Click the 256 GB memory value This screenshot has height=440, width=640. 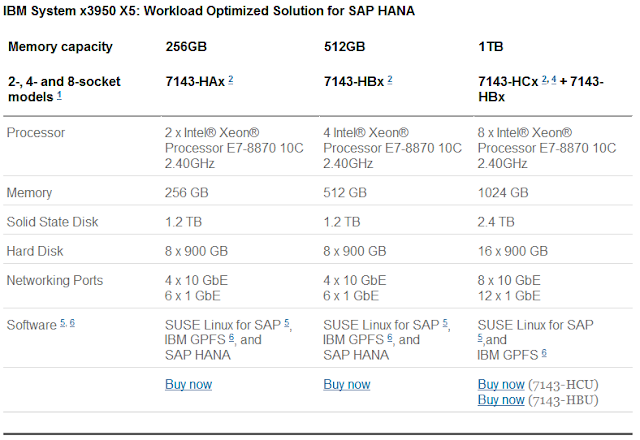point(187,193)
